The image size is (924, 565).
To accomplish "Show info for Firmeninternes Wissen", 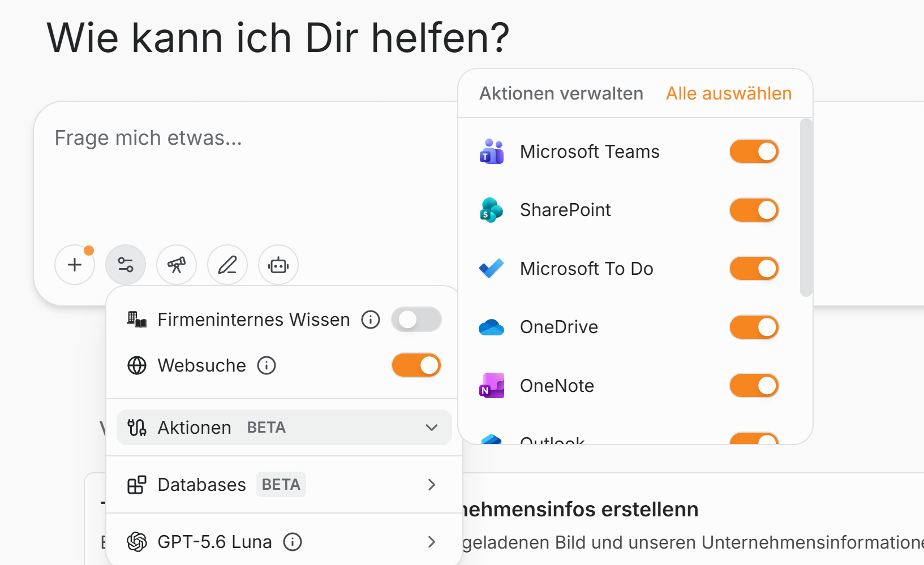I will (371, 320).
